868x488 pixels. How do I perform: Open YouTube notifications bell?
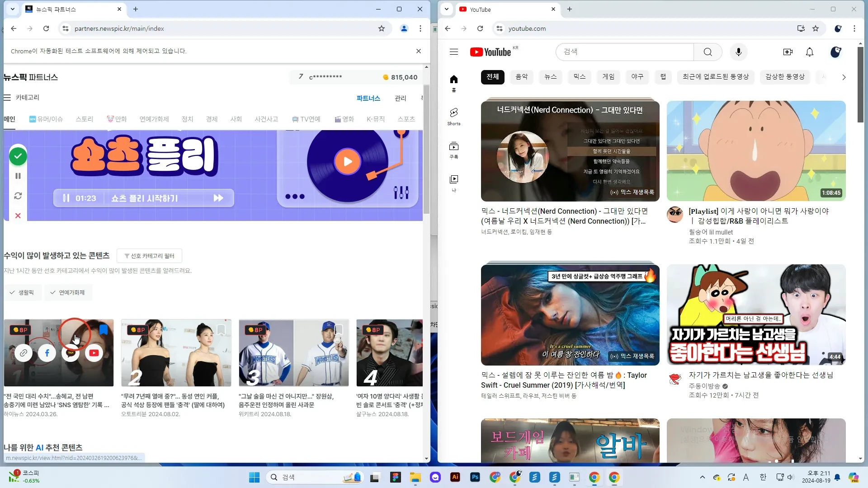point(810,52)
